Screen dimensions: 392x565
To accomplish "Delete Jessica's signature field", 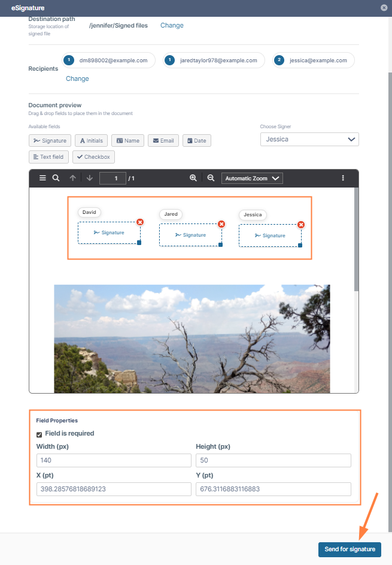I will [x=301, y=225].
